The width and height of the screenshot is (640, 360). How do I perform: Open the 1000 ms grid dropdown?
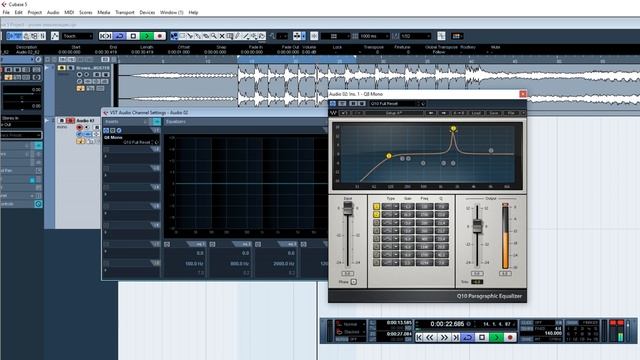(x=374, y=36)
